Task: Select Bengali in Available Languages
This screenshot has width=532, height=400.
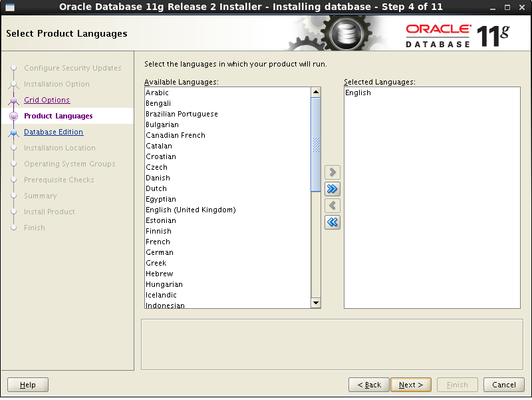Action: pyautogui.click(x=227, y=103)
